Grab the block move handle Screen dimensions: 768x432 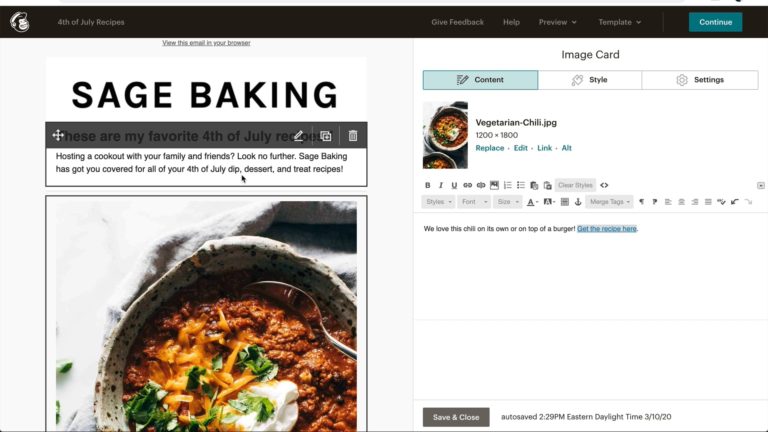coord(58,135)
